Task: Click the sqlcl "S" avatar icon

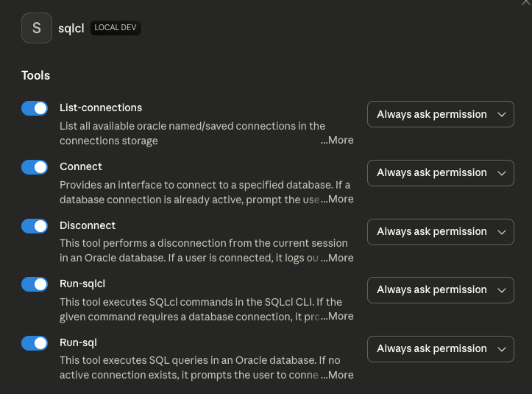Action: [x=37, y=28]
